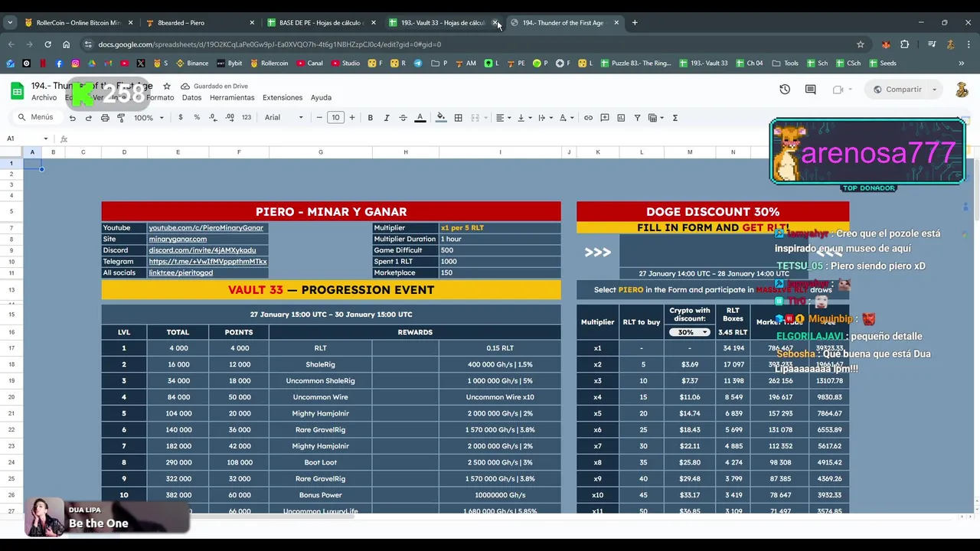Switch to BASE DE PE spreadsheet tab
This screenshot has height=551, width=980.
[320, 23]
